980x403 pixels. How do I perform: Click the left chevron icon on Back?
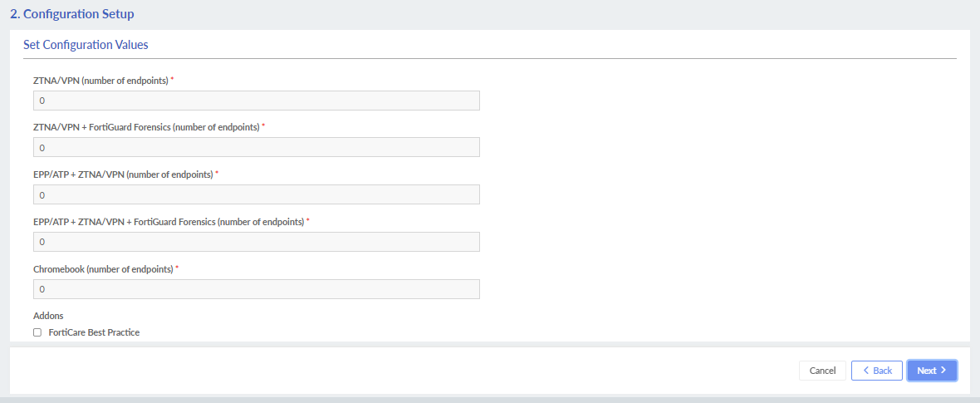(865, 371)
